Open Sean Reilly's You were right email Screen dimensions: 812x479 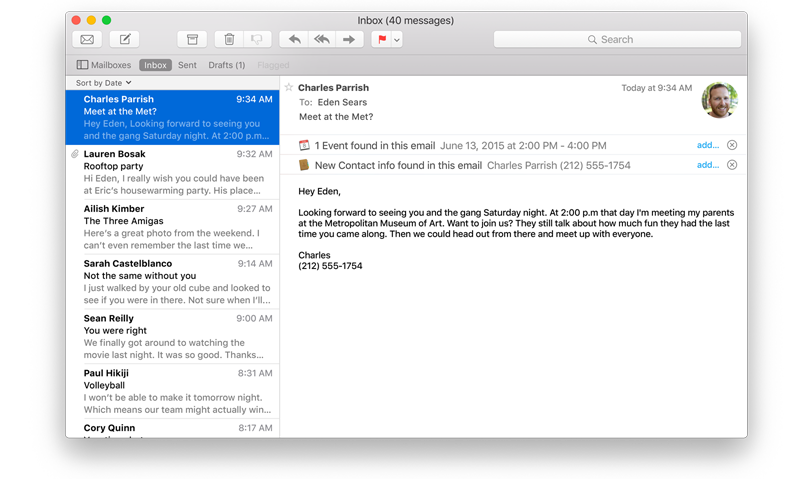pyautogui.click(x=172, y=337)
